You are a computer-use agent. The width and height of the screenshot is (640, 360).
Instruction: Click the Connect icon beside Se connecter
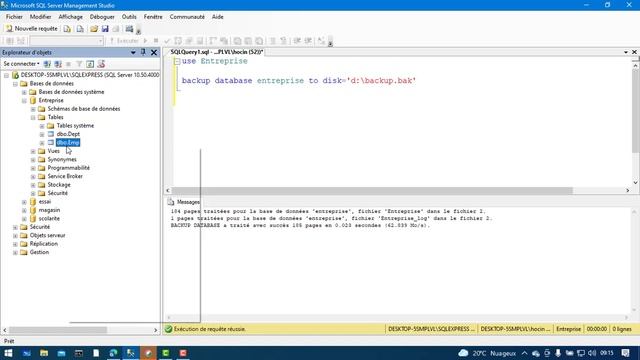47,64
